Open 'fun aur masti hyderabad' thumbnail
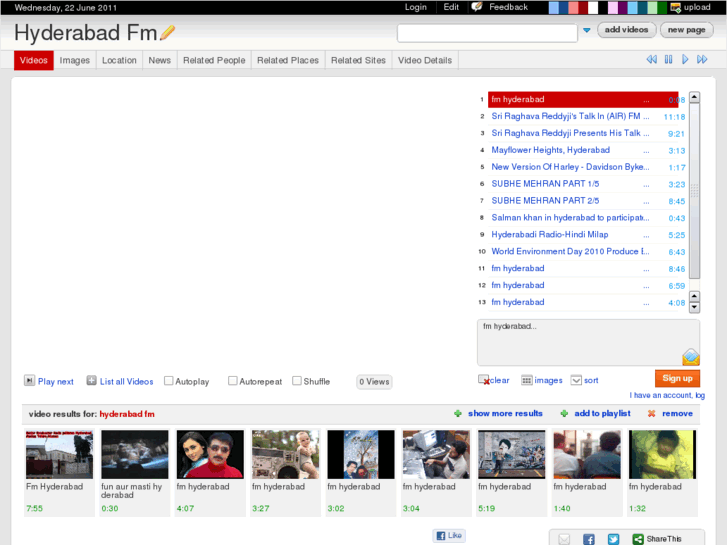Screen dimensions: 727x545 [x=135, y=454]
